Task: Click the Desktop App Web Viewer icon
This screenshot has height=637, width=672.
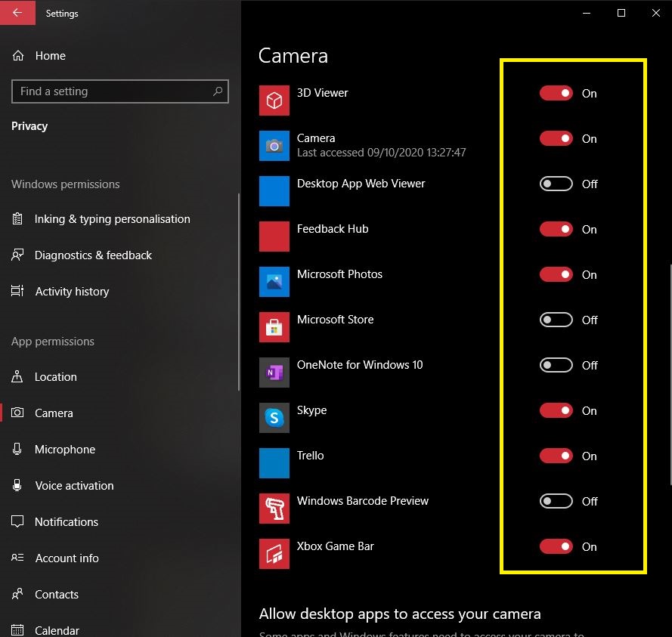Action: (x=274, y=191)
